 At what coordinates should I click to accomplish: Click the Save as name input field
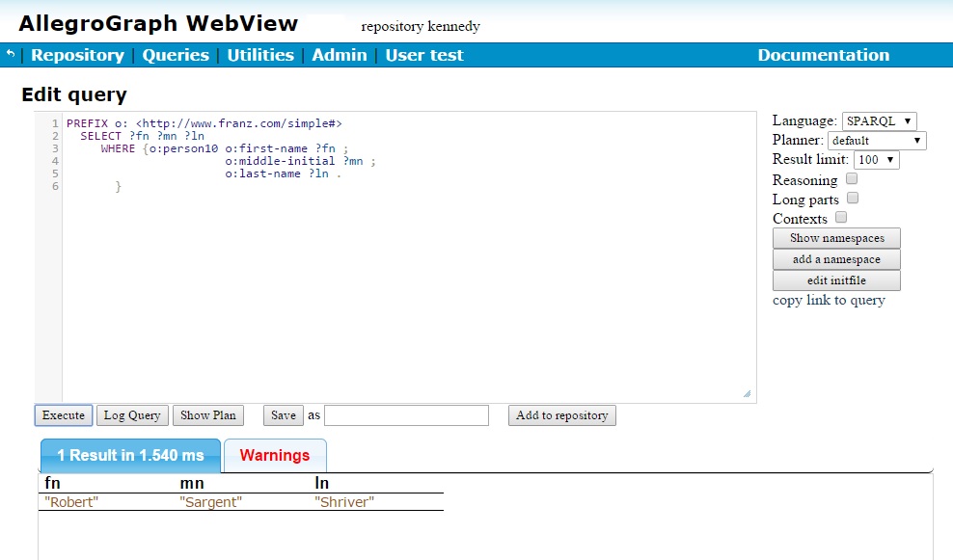[x=406, y=415]
